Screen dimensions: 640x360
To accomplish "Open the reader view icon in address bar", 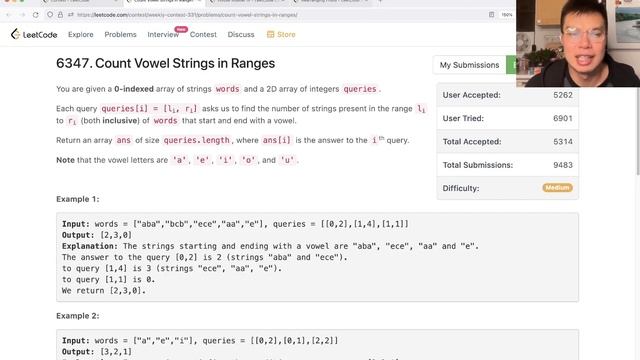I will point(491,15).
